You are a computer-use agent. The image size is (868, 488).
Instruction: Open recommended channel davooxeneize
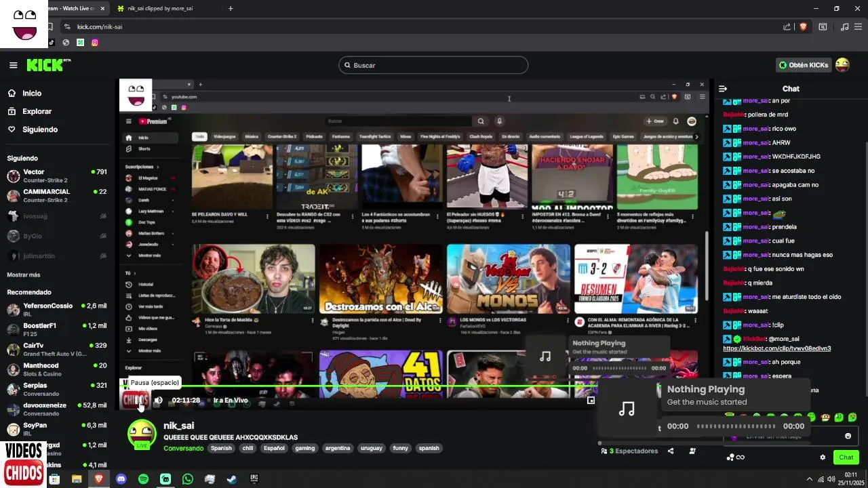[57, 409]
